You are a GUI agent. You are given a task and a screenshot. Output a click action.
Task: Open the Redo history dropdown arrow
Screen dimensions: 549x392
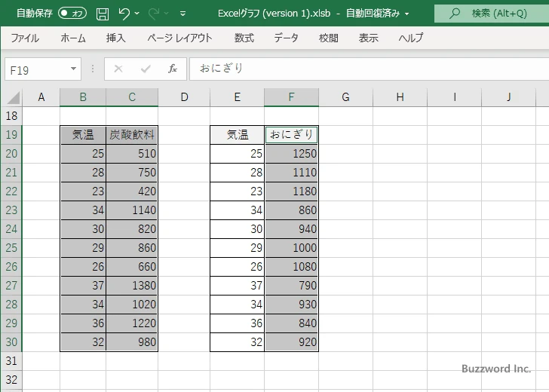167,14
